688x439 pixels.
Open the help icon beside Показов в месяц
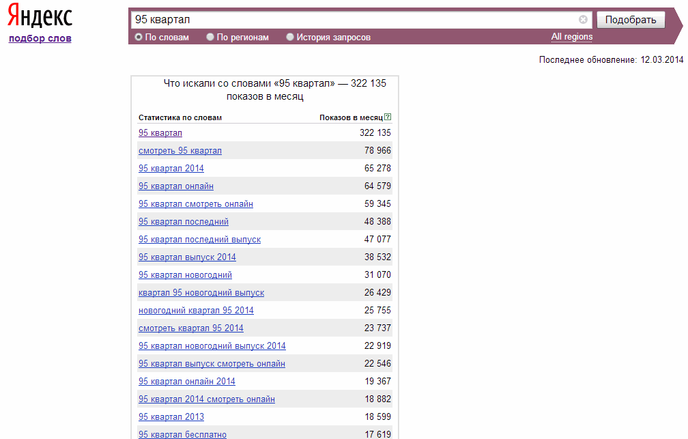(x=387, y=117)
